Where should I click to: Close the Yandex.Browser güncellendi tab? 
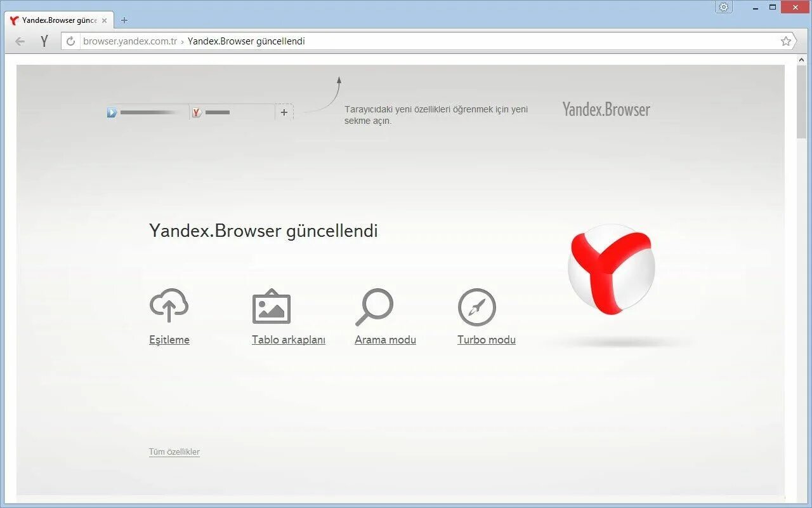point(104,20)
